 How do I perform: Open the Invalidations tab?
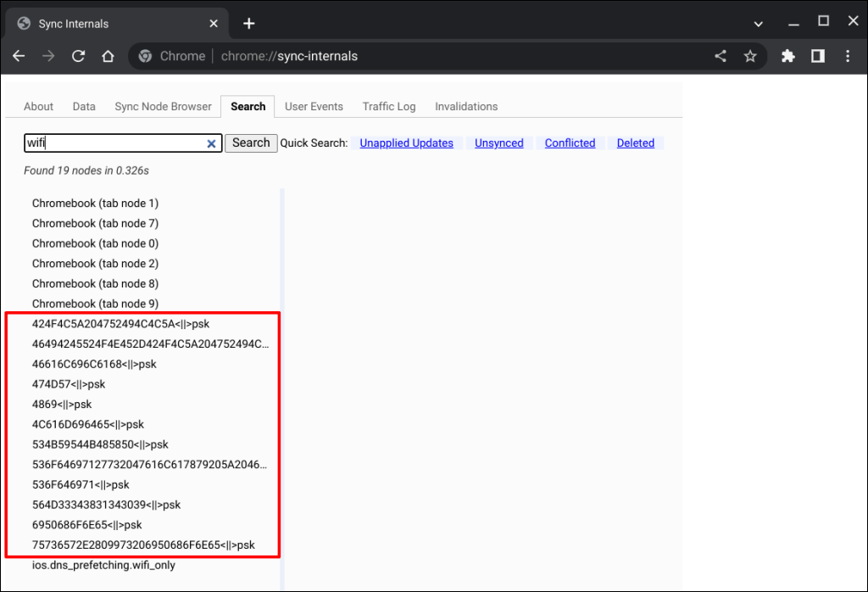466,106
